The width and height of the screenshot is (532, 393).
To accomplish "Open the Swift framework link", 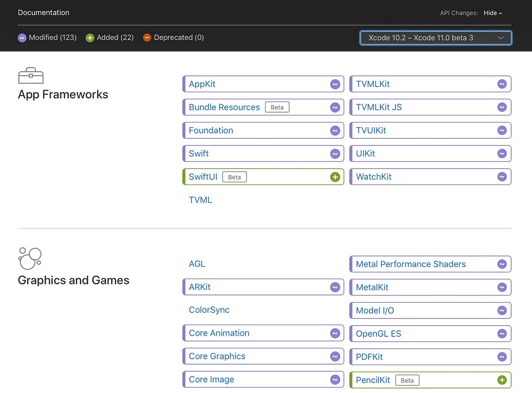I will click(199, 153).
